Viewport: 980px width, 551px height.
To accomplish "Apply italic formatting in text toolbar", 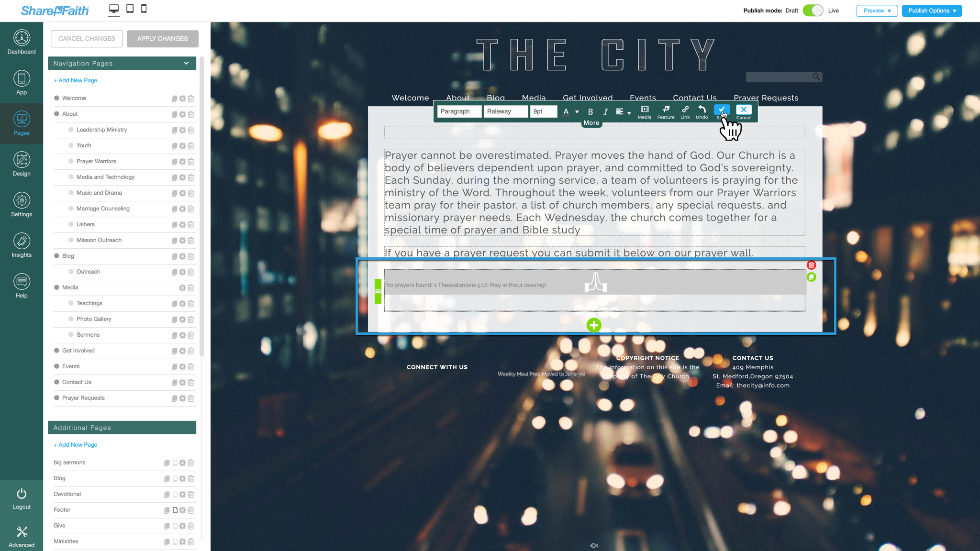I will pyautogui.click(x=605, y=111).
